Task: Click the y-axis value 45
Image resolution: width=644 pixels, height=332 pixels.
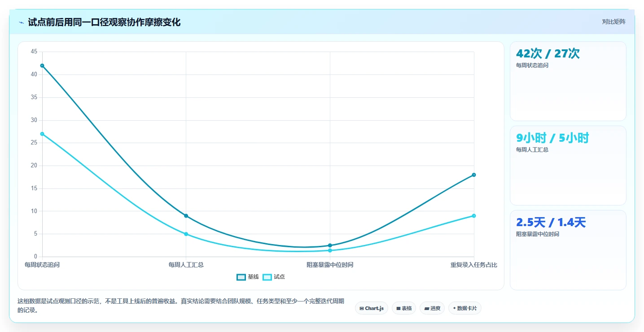Action: 34,52
